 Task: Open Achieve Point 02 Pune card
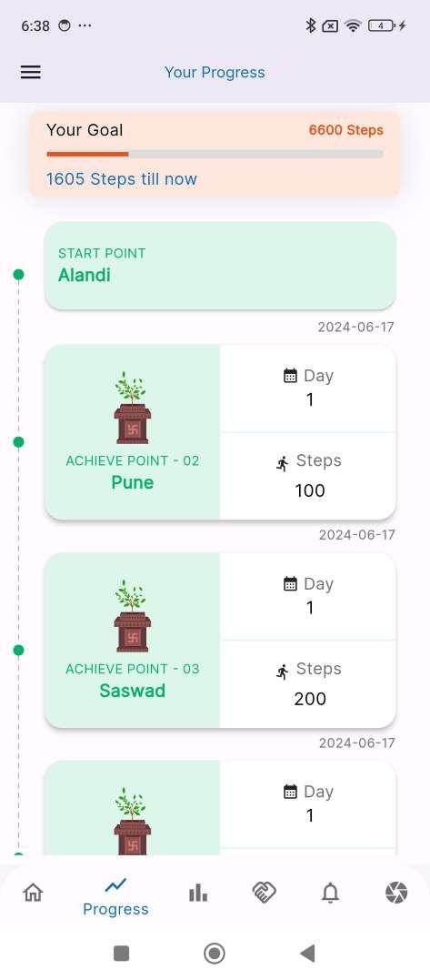[x=220, y=432]
